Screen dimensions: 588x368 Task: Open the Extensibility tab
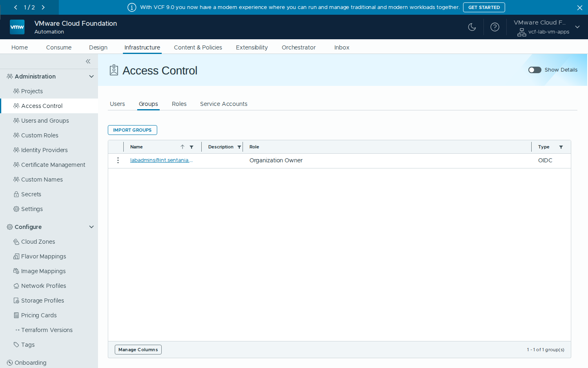click(x=252, y=47)
